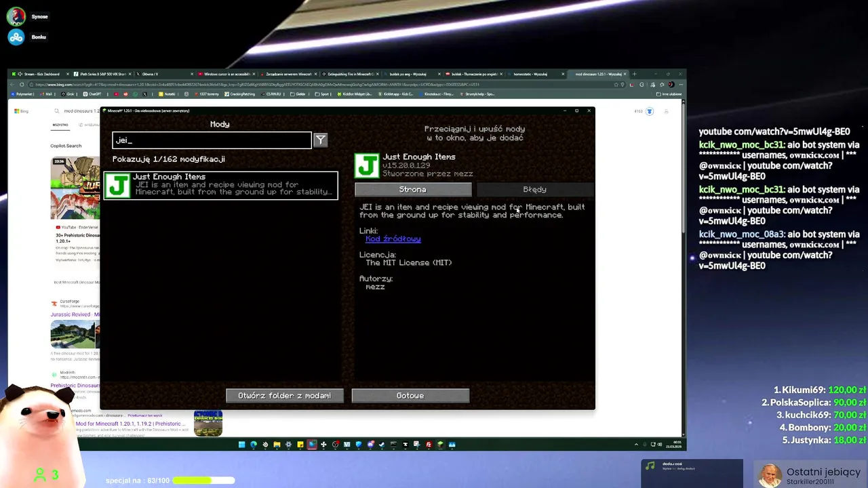
Task: Click the Otwórz folder z modami button
Action: (x=285, y=396)
